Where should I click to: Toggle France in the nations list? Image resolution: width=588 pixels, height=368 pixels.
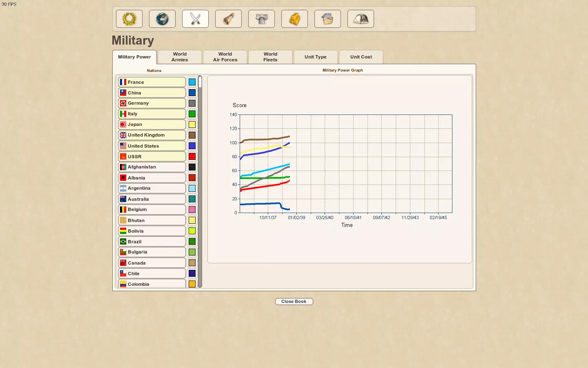pos(152,82)
